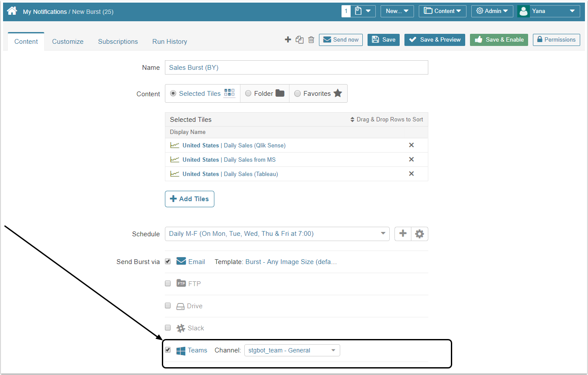
Task: Click the Send now button
Action: tap(341, 40)
